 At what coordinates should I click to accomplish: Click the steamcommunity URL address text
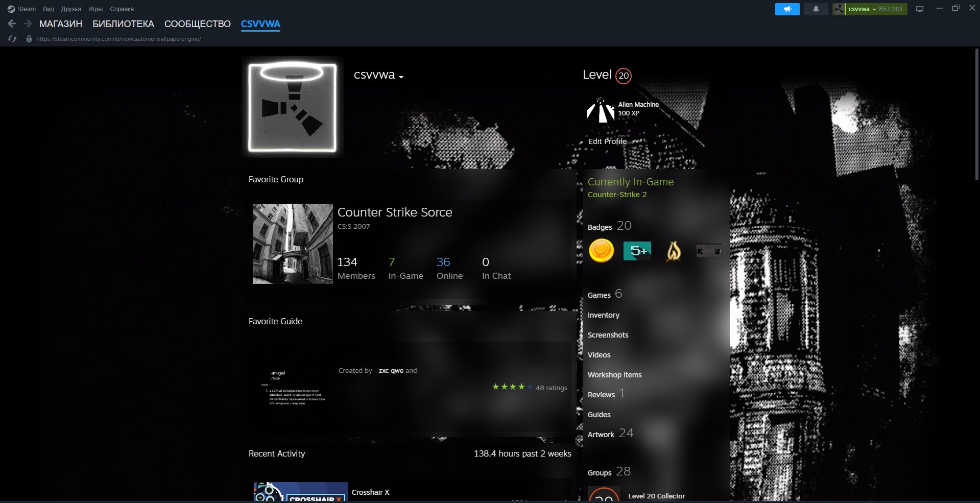tap(118, 39)
